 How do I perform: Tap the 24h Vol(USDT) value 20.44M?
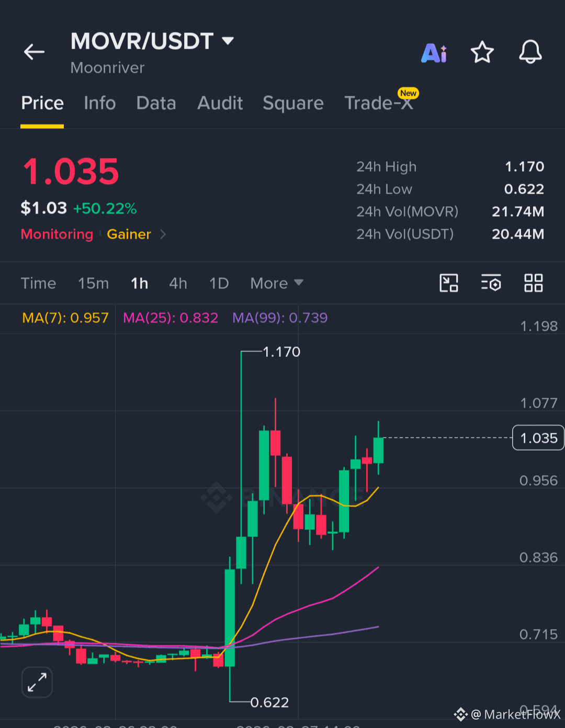(x=518, y=234)
